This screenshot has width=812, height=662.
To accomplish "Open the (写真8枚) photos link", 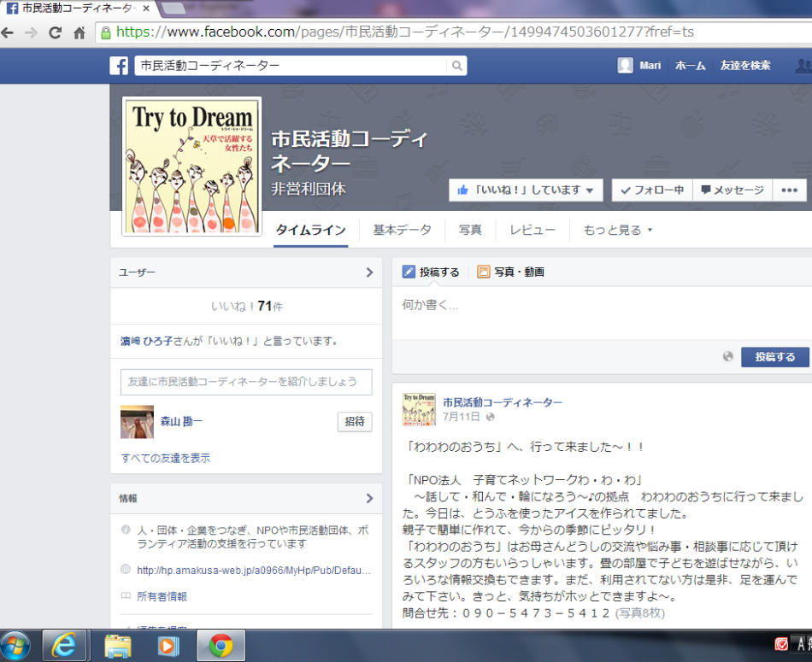I will [x=640, y=612].
